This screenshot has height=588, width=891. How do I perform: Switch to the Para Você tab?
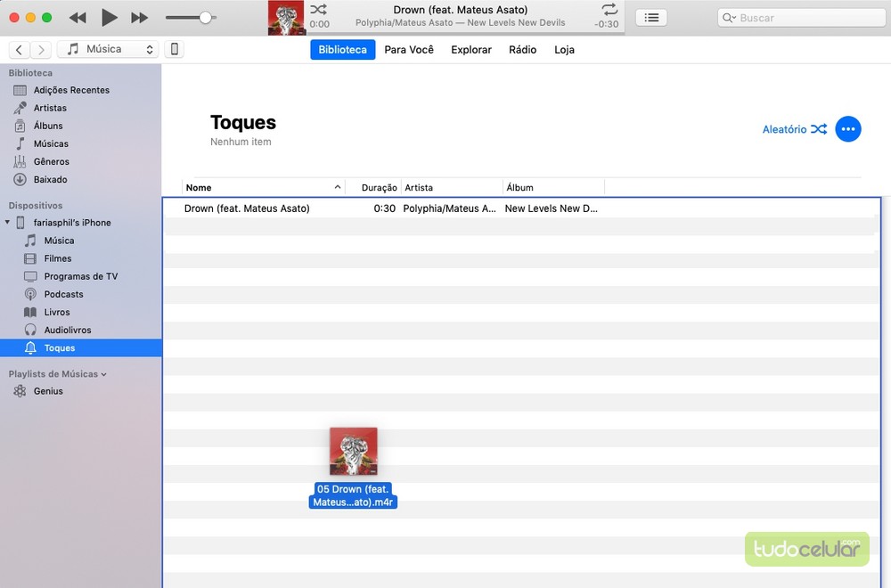click(409, 50)
